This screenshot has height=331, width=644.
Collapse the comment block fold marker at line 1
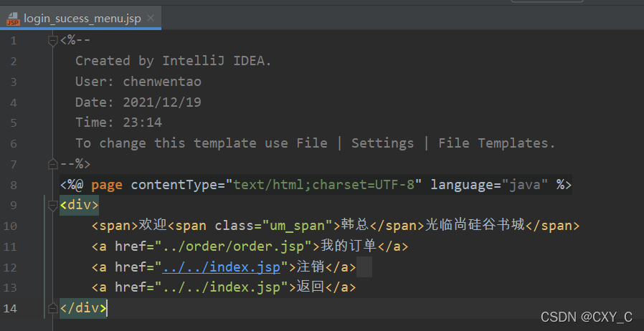click(52, 41)
